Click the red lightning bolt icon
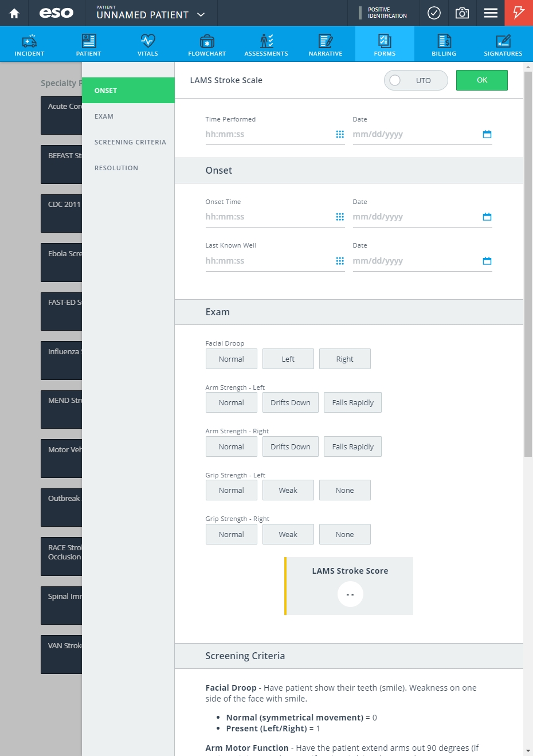Viewport: 533px width, 756px height. [519, 13]
